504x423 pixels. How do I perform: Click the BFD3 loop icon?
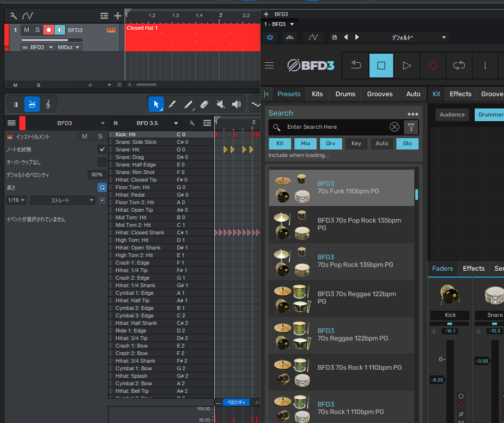point(459,66)
